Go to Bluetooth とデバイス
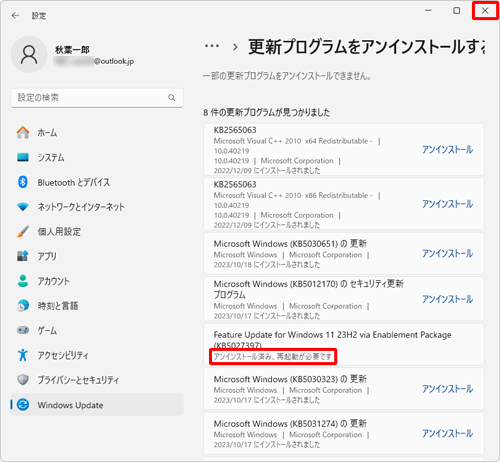This screenshot has height=462, width=500. point(97,182)
